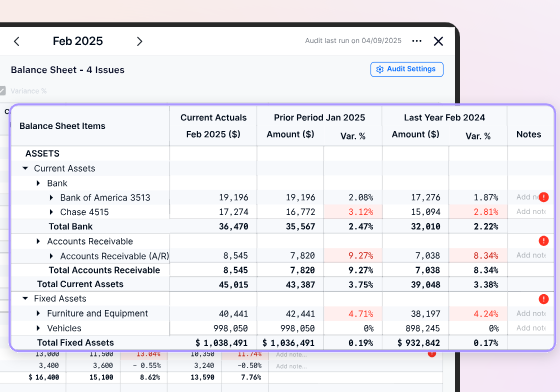The width and height of the screenshot is (560, 392).
Task: Go to next month with right chevron
Action: [x=139, y=41]
